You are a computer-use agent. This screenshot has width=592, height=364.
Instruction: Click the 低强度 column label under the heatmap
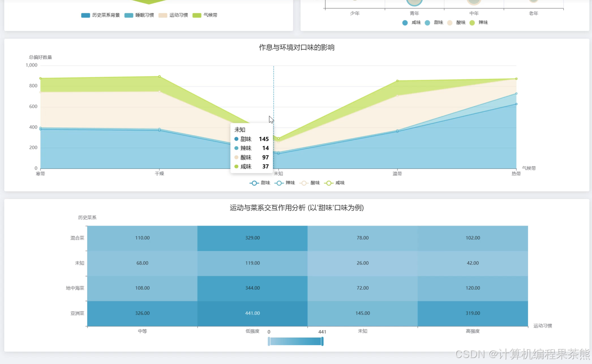coord(252,331)
